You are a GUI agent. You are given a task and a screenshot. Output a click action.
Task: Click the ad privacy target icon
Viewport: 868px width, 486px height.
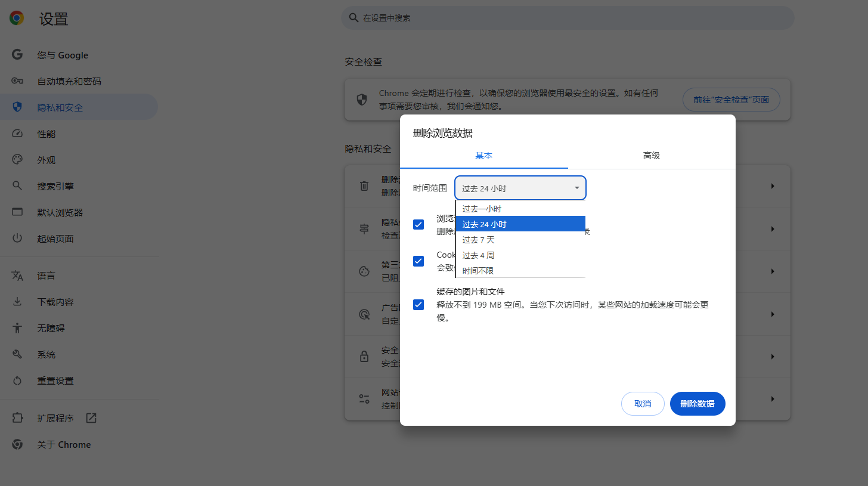364,314
